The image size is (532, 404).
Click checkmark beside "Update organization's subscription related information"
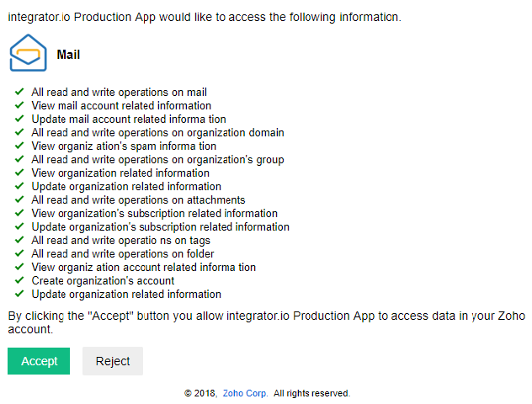19,227
